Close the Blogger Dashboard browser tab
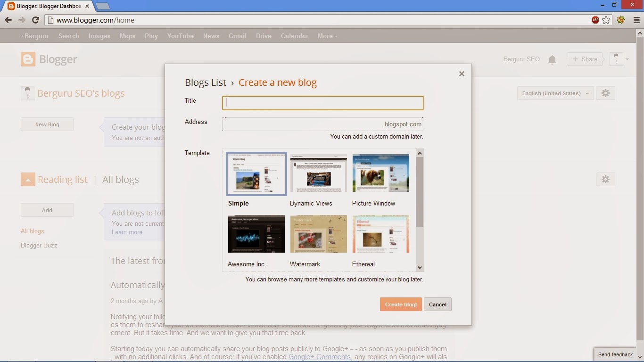 87,7
